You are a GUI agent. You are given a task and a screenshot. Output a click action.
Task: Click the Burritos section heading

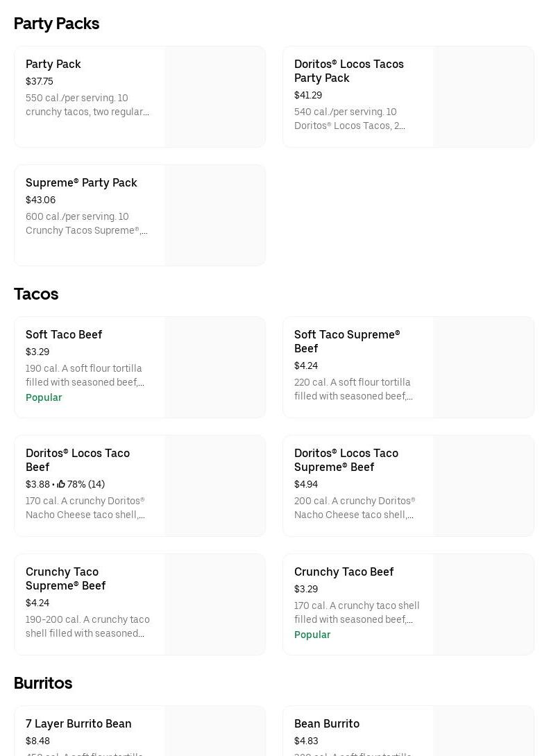click(x=43, y=683)
